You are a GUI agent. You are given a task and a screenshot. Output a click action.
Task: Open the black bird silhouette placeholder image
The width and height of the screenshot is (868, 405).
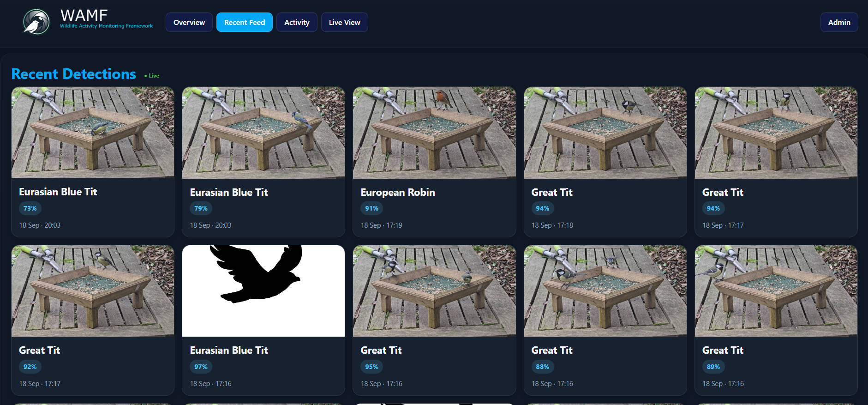pos(263,291)
